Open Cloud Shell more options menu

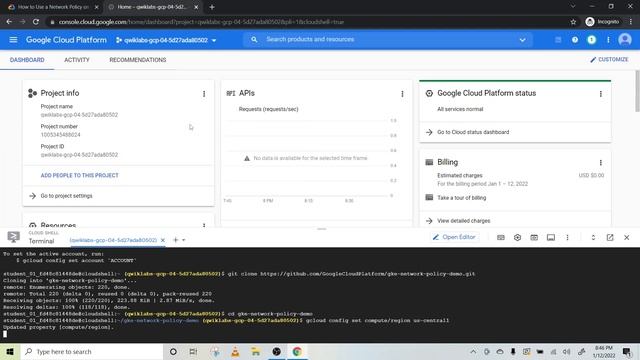coord(567,238)
